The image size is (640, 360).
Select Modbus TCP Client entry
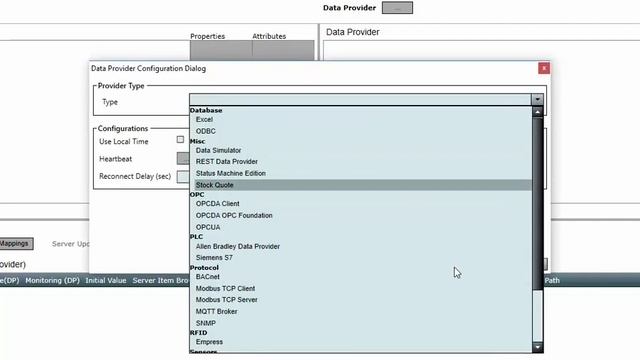coord(225,288)
